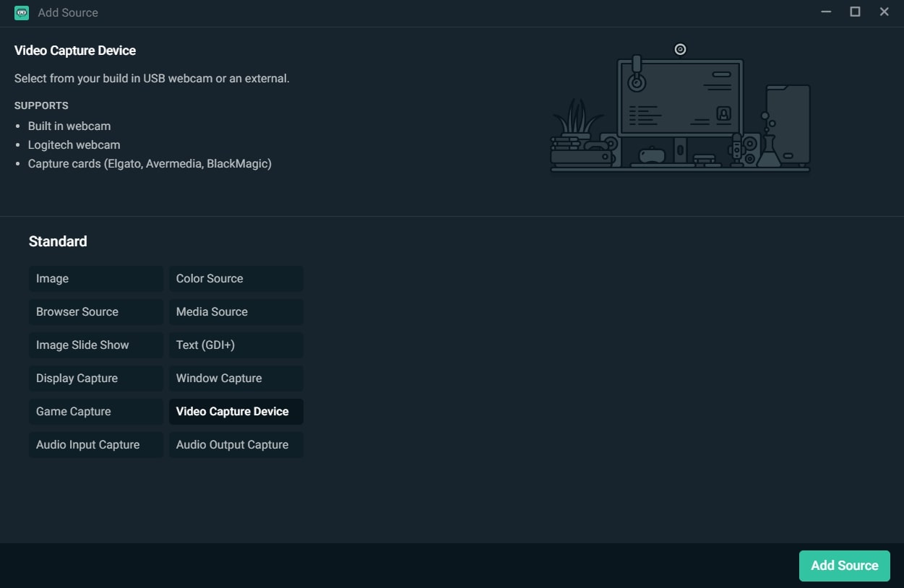
Task: Select the Game Capture source
Action: 95,412
